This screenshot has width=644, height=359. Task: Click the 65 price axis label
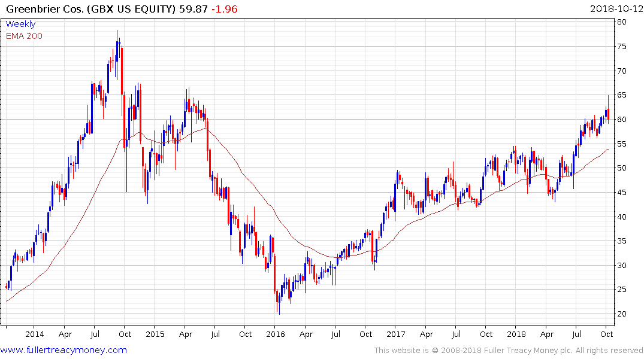[x=621, y=95]
